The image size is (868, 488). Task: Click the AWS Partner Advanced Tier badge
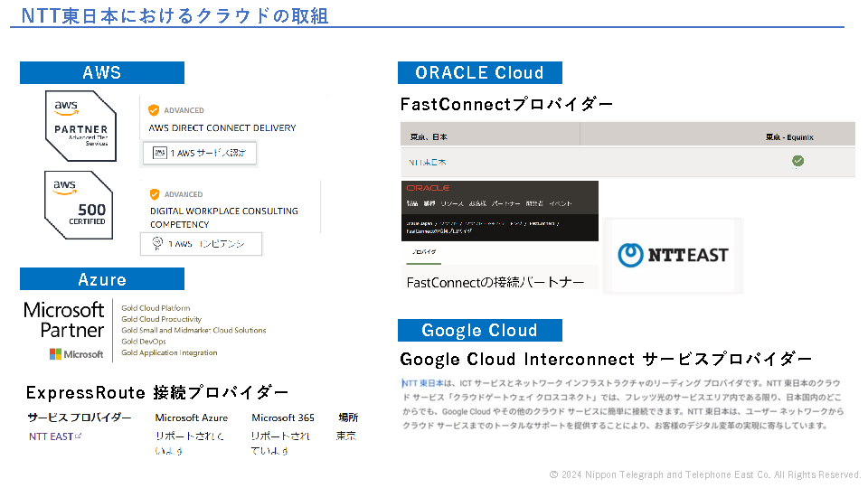(x=81, y=126)
